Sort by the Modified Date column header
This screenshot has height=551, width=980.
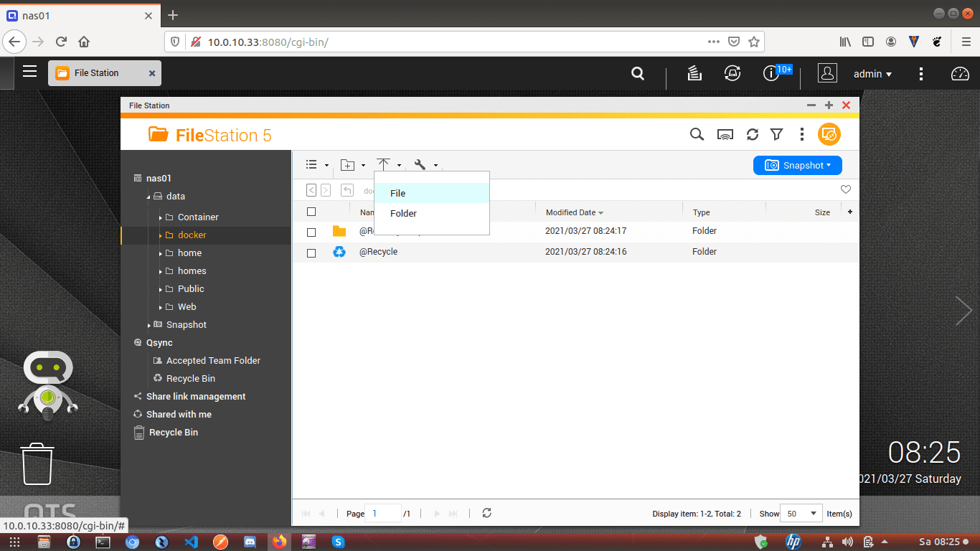[x=574, y=212]
